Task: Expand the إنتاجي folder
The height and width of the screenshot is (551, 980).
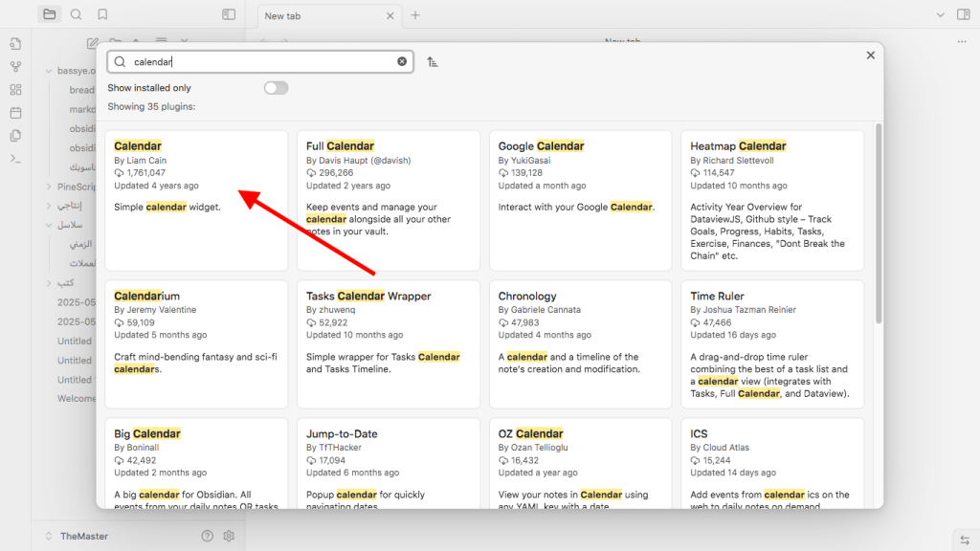Action: click(49, 206)
